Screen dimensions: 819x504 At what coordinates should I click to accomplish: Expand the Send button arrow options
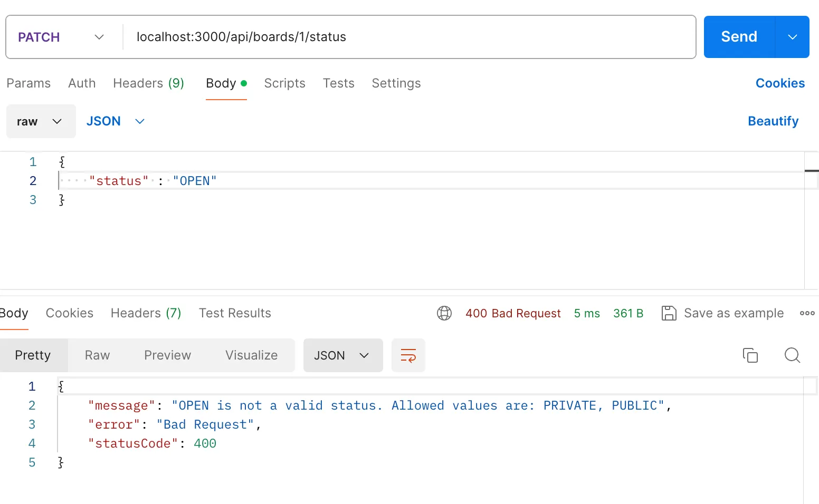[793, 37]
